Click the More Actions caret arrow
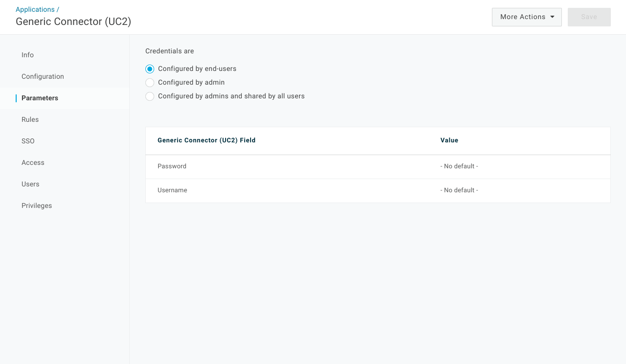 (553, 17)
